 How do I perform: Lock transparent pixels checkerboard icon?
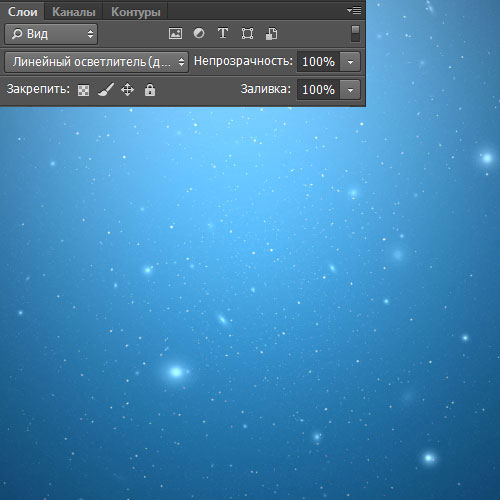click(x=83, y=90)
